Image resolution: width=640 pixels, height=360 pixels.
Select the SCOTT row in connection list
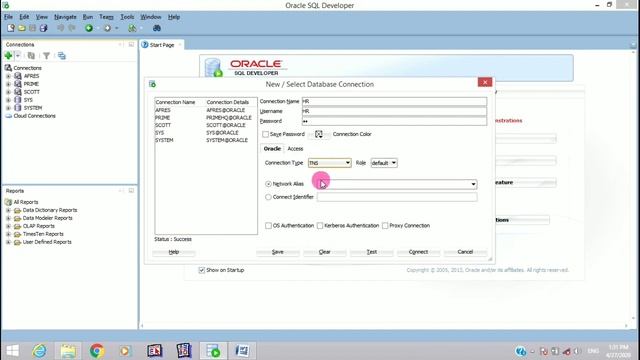[x=206, y=125]
